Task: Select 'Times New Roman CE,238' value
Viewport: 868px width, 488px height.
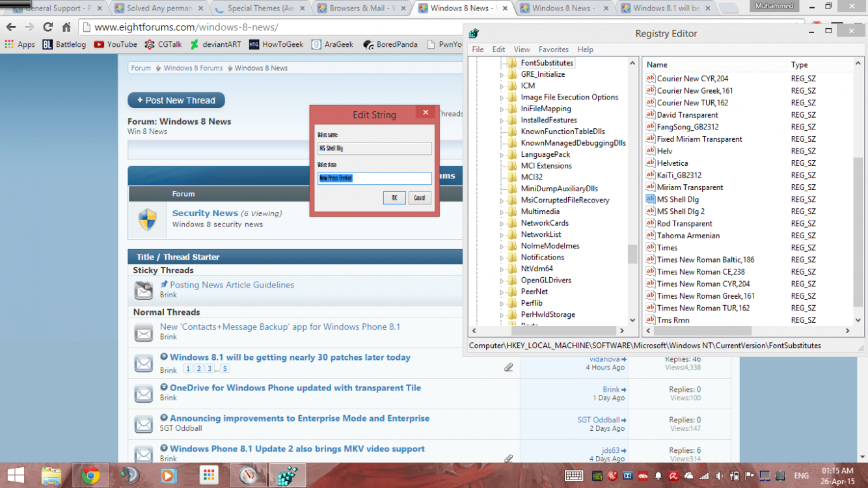Action: pyautogui.click(x=701, y=272)
